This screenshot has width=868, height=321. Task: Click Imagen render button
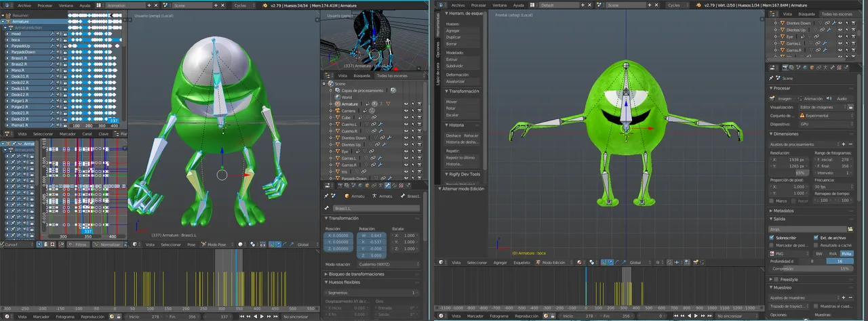(x=782, y=98)
